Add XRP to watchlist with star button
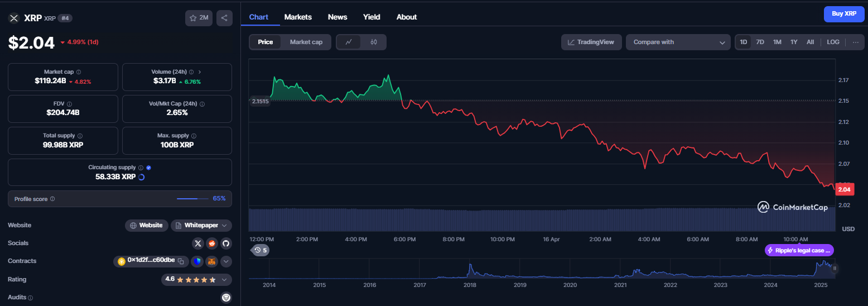This screenshot has height=306, width=868. click(199, 18)
